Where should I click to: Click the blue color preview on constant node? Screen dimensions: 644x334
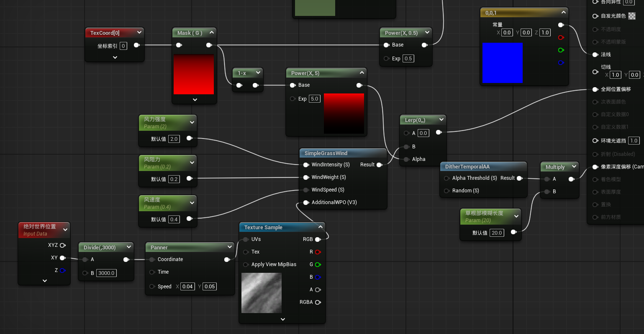point(502,62)
